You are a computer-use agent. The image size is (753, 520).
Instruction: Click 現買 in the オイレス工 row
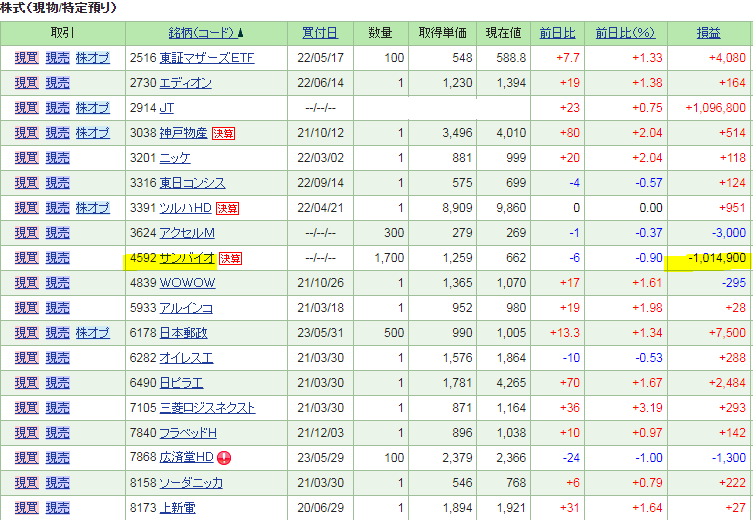click(26, 358)
